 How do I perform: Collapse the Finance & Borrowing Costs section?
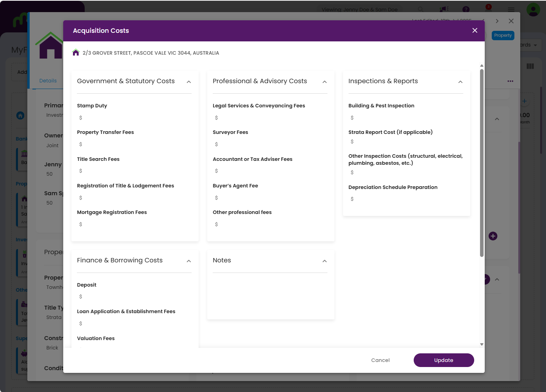tap(189, 261)
